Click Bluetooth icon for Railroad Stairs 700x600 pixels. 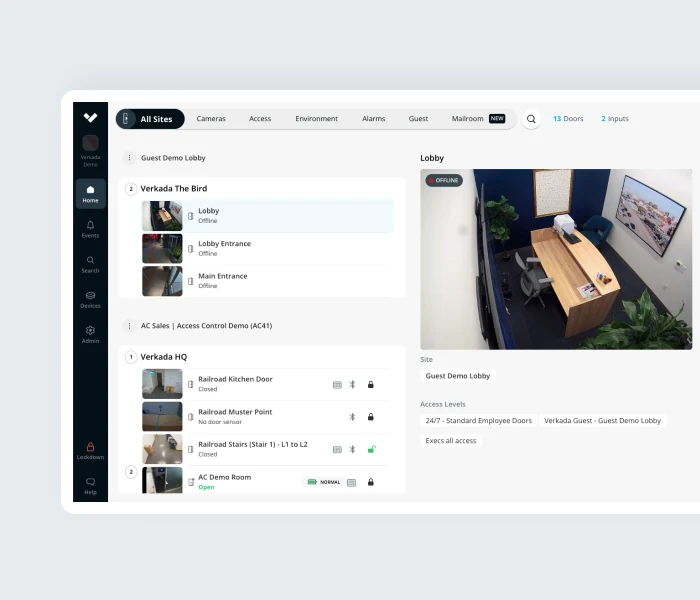click(352, 450)
